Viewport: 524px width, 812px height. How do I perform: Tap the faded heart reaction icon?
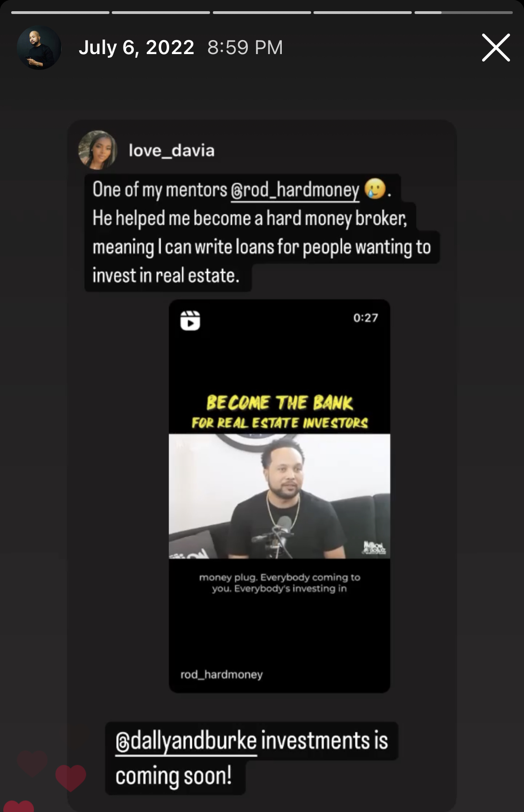[x=32, y=764]
